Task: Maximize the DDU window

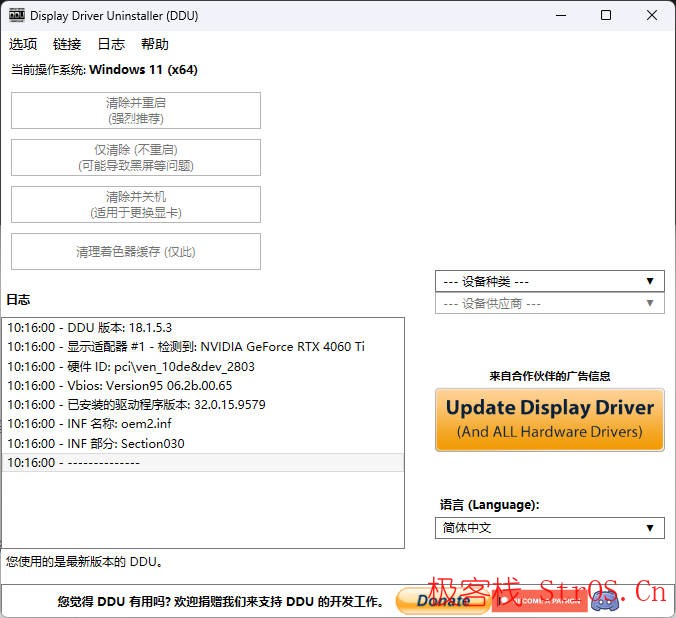Action: 606,15
